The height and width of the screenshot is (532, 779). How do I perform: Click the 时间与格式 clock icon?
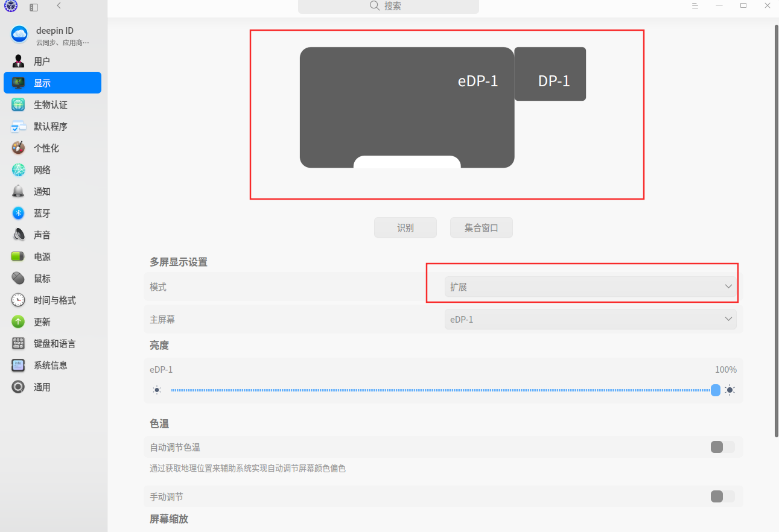18,300
